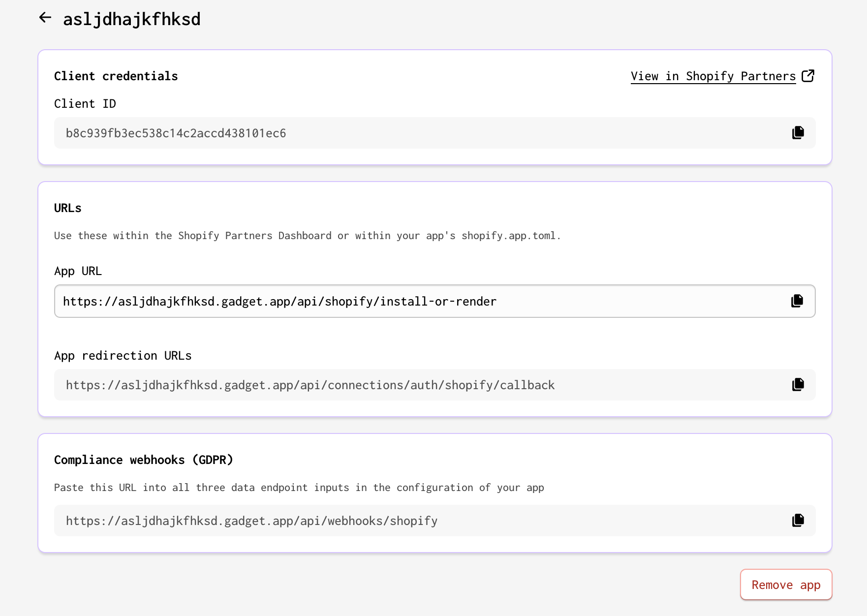This screenshot has width=867, height=616.
Task: Click the shopify.app.toml description text
Action: click(307, 236)
